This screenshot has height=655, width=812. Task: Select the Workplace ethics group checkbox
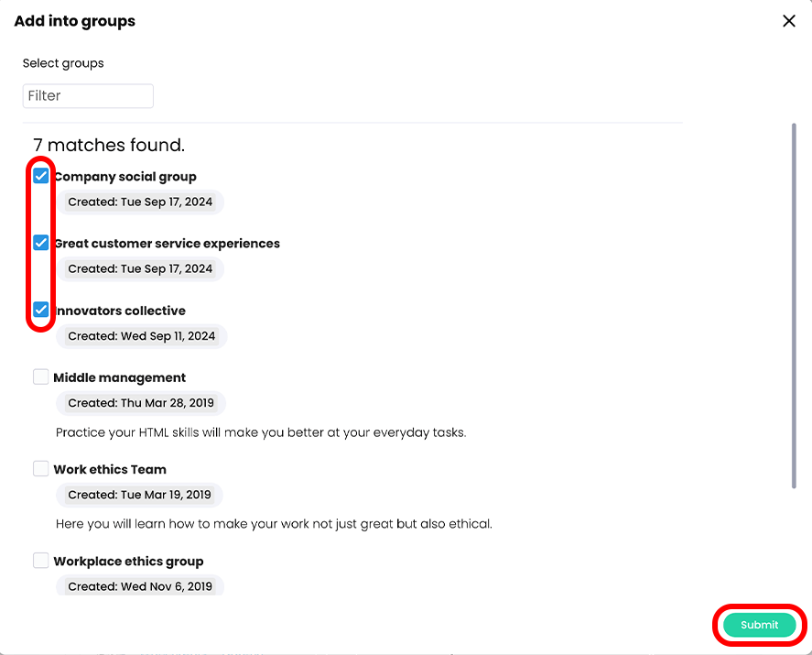(41, 560)
